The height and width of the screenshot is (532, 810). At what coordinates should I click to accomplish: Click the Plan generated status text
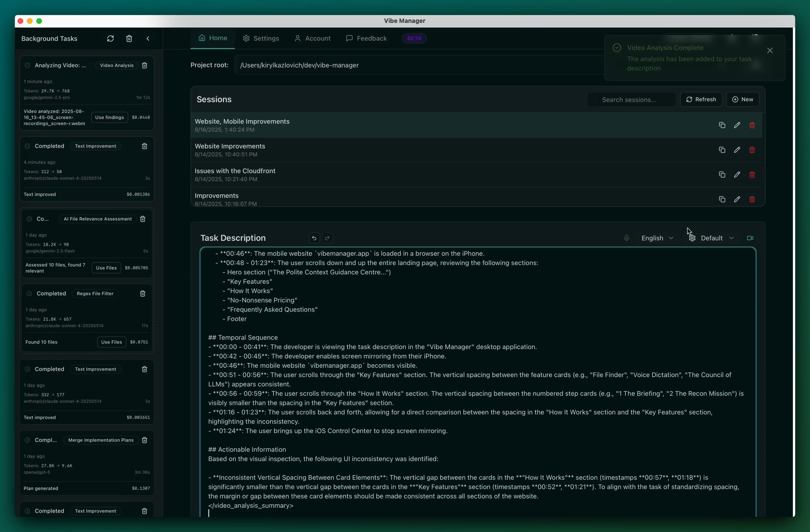click(x=41, y=488)
